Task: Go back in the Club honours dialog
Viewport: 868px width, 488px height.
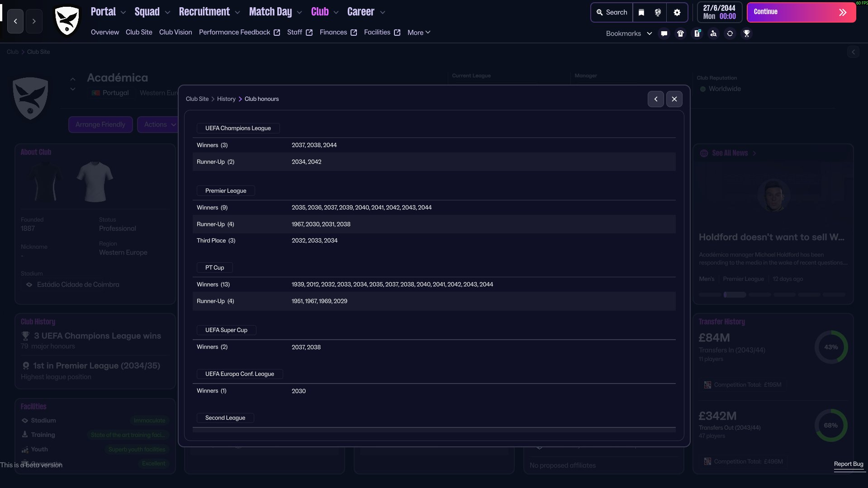Action: point(656,99)
